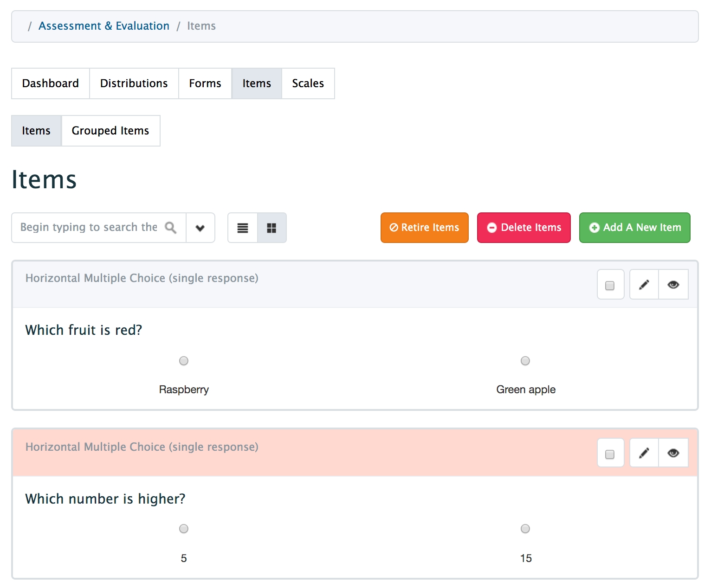Switch to the Grouped Items tab
Viewport: 711px width, 588px height.
[110, 131]
